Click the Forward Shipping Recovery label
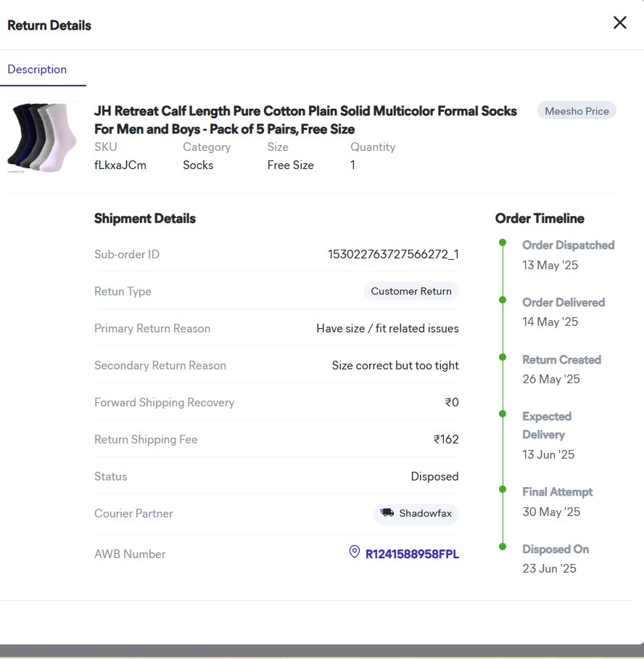 (x=164, y=402)
